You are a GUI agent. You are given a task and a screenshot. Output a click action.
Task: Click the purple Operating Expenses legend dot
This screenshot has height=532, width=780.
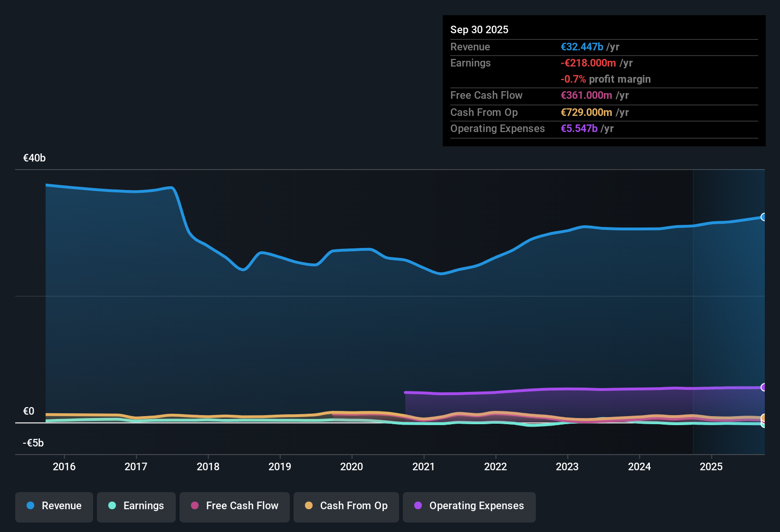(418, 505)
